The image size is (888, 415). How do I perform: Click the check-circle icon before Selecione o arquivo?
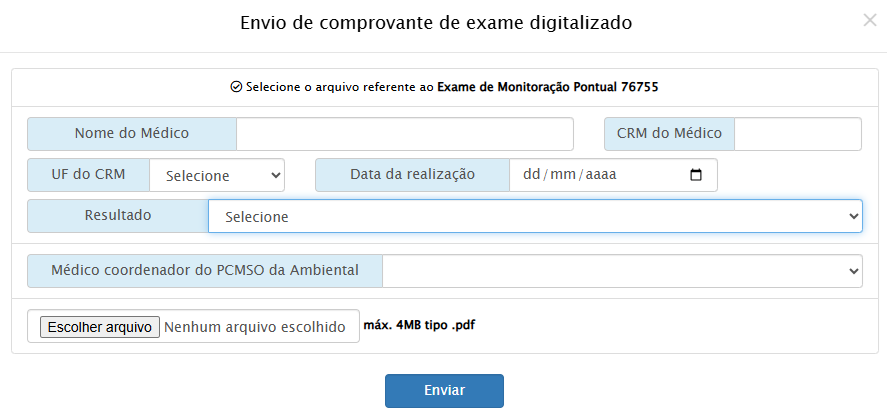pos(236,87)
